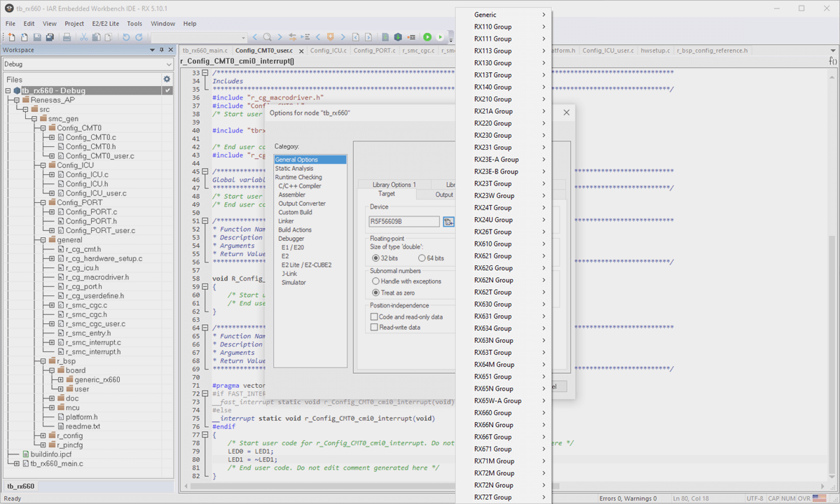This screenshot has height=504, width=840.
Task: Pin the Workspace panel with pushpin icon
Action: 162,50
